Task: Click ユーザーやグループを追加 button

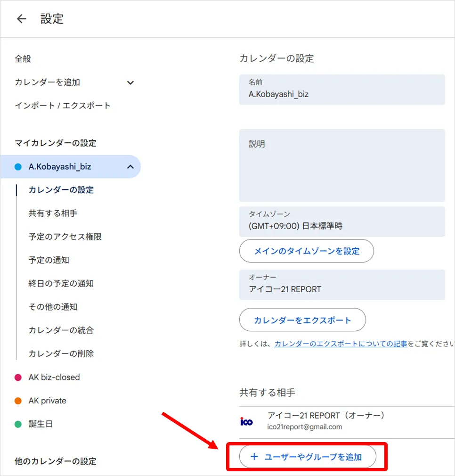Action: [x=307, y=457]
